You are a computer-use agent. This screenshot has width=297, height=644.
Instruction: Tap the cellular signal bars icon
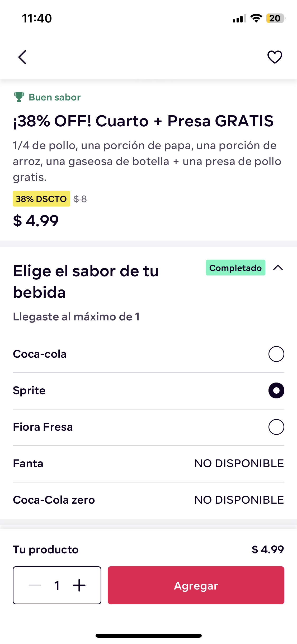tap(239, 19)
